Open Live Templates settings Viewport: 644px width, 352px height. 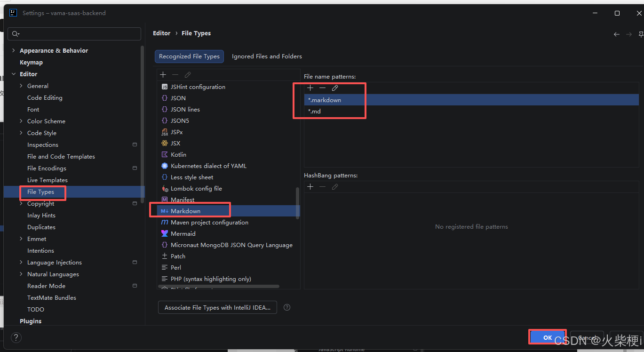[48, 180]
